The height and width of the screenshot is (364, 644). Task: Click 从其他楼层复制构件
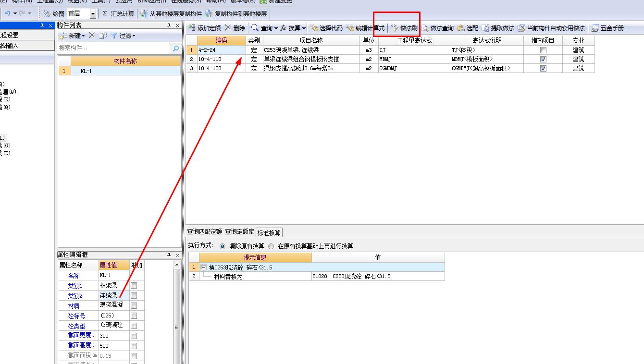(x=171, y=13)
